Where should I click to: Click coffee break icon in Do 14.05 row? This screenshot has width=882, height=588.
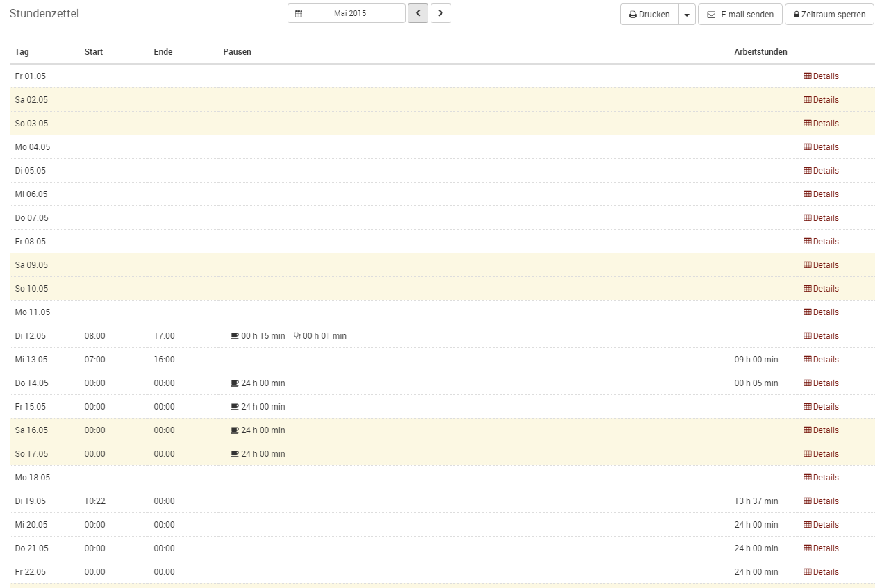pyautogui.click(x=235, y=383)
